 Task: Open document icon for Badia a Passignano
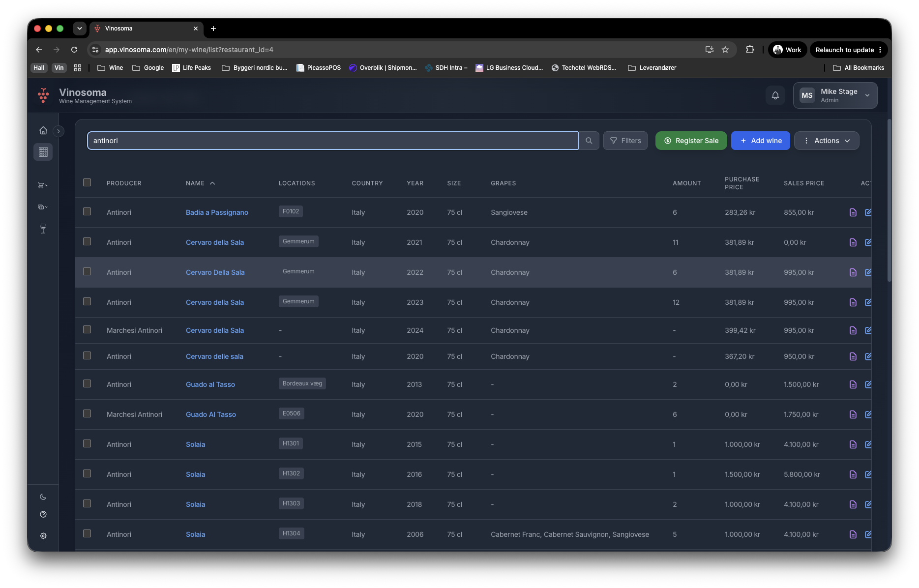point(853,212)
